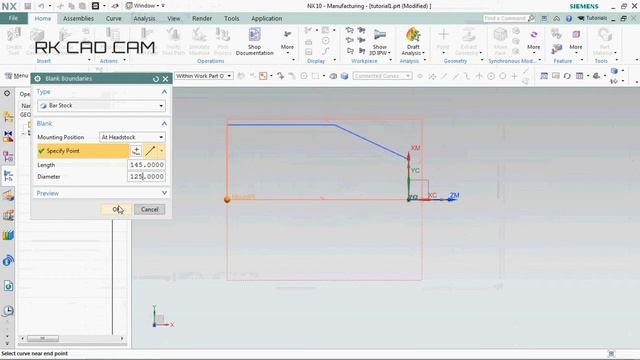Open the Type dropdown showing Bar Stock
This screenshot has height=360, width=640.
click(101, 106)
